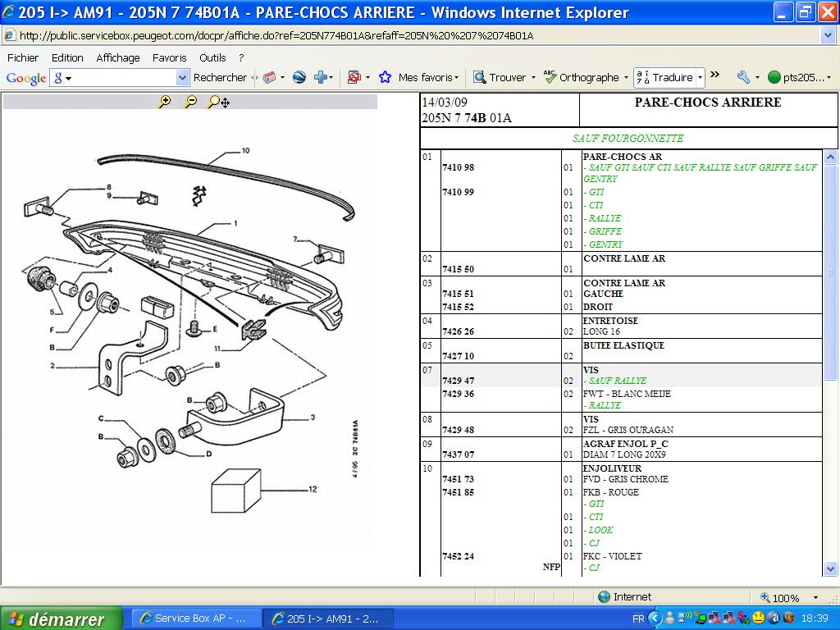Open the Affichage menu
840x630 pixels.
[x=118, y=57]
